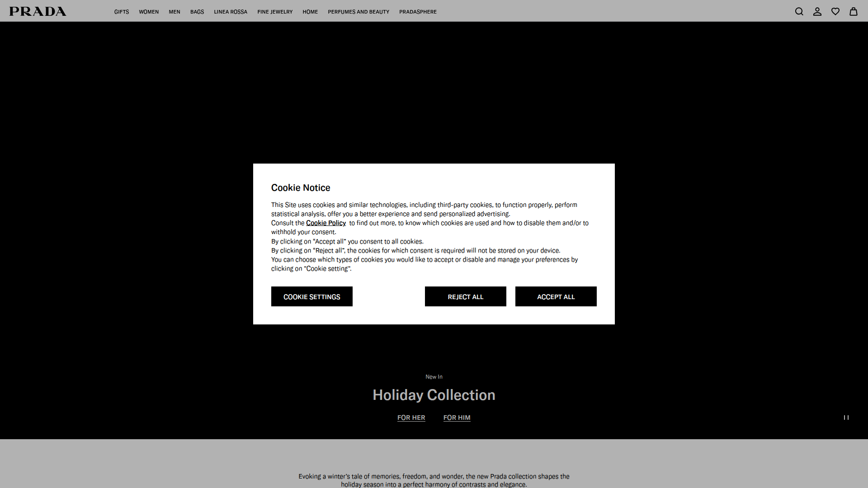Pause the background video
This screenshot has width=868, height=488.
[x=846, y=418]
